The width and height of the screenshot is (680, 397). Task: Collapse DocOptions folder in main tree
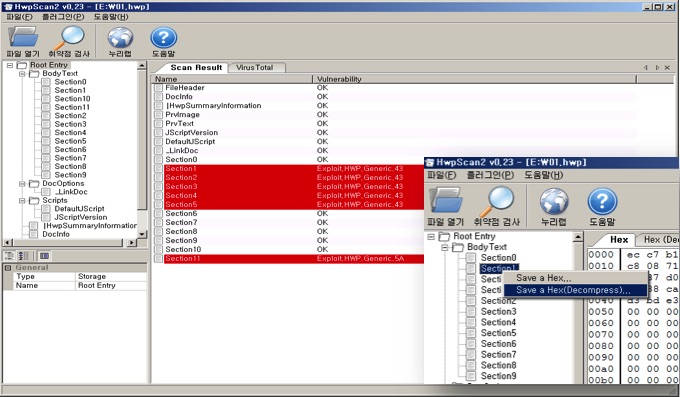tap(22, 184)
